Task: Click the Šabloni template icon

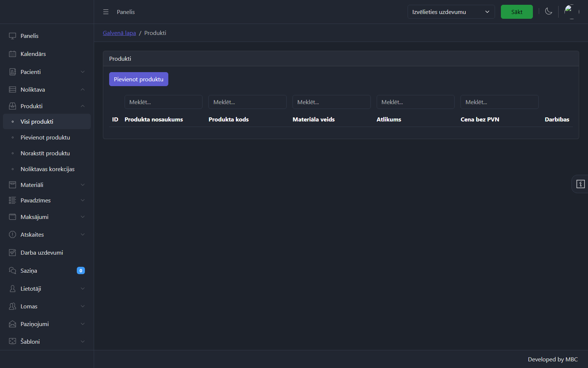Action: (12, 342)
